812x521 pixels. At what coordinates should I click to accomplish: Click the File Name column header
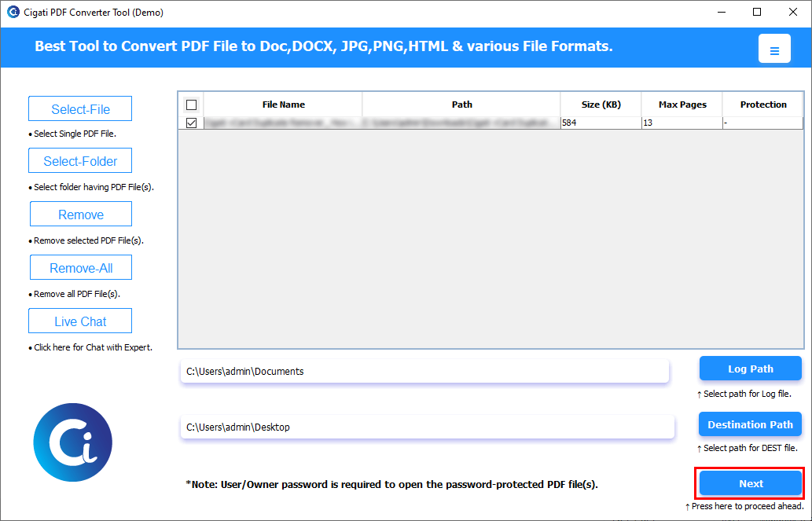283,105
